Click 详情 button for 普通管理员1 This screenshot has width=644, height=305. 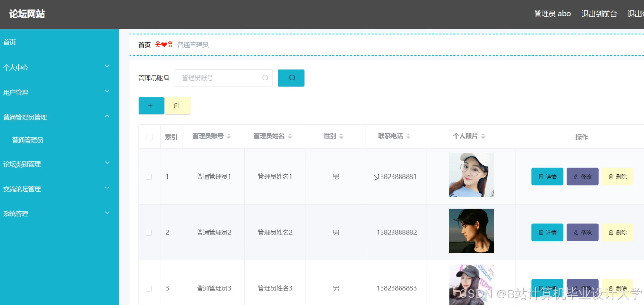point(547,177)
